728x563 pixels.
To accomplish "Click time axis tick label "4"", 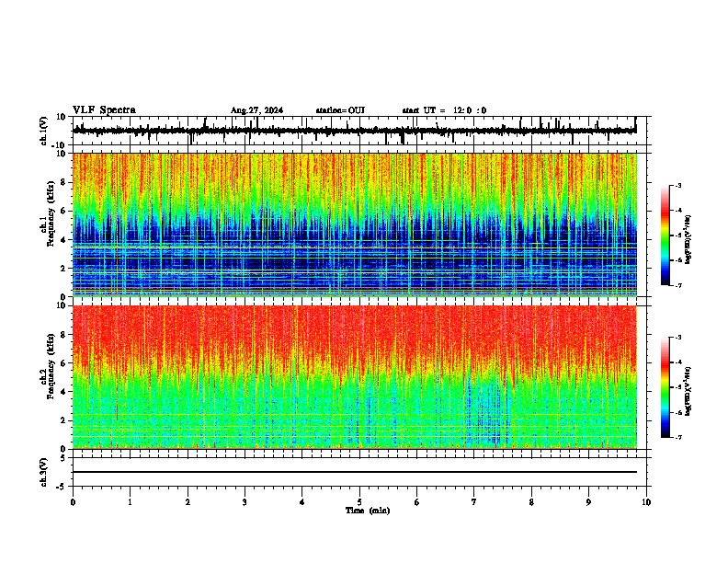I will [302, 502].
